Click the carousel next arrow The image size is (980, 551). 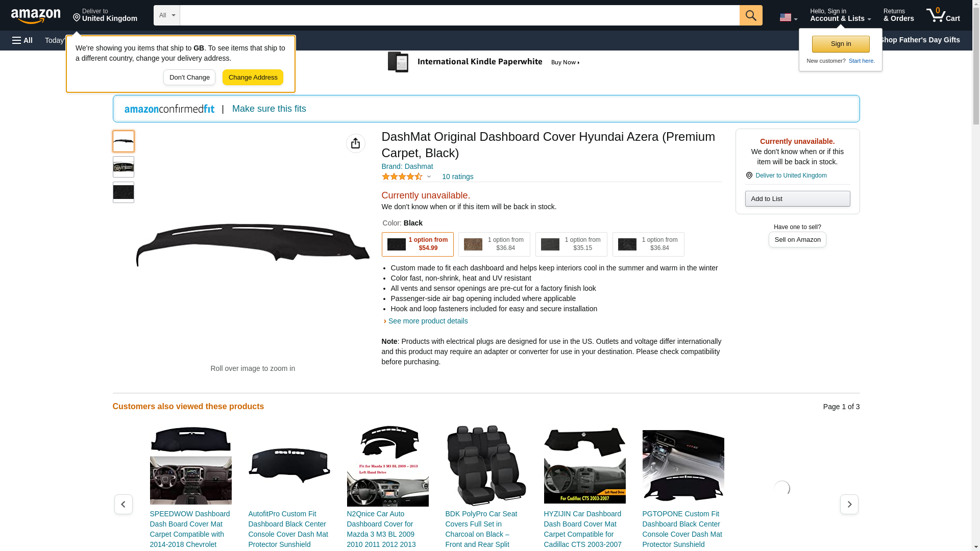849,504
